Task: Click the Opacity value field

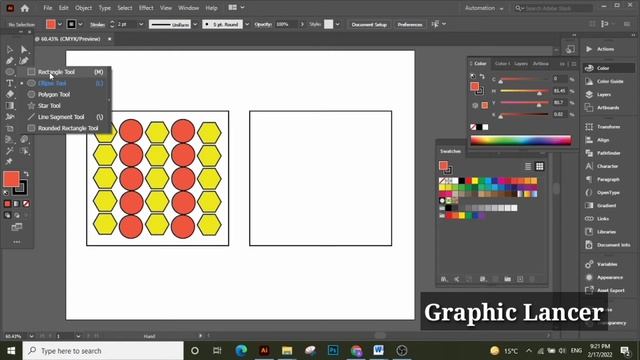Action: pyautogui.click(x=287, y=24)
